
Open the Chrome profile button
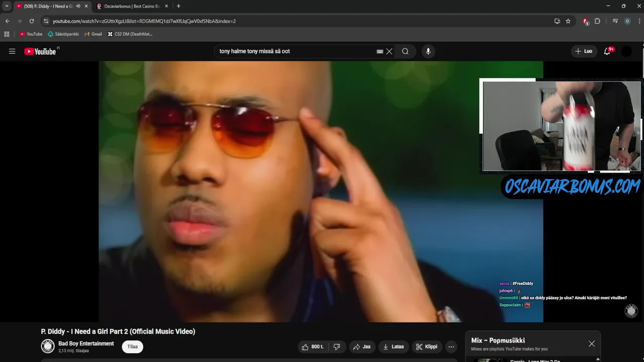click(x=627, y=21)
